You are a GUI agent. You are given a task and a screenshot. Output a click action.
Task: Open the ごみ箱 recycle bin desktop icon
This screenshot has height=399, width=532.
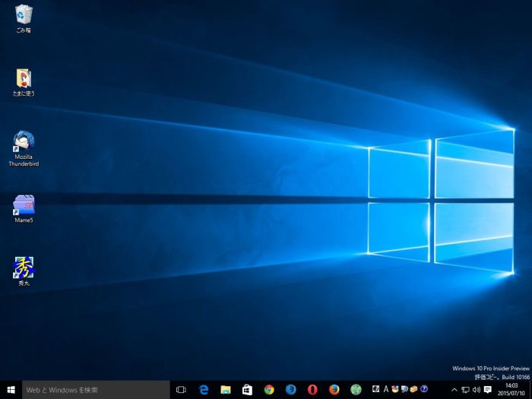24,15
